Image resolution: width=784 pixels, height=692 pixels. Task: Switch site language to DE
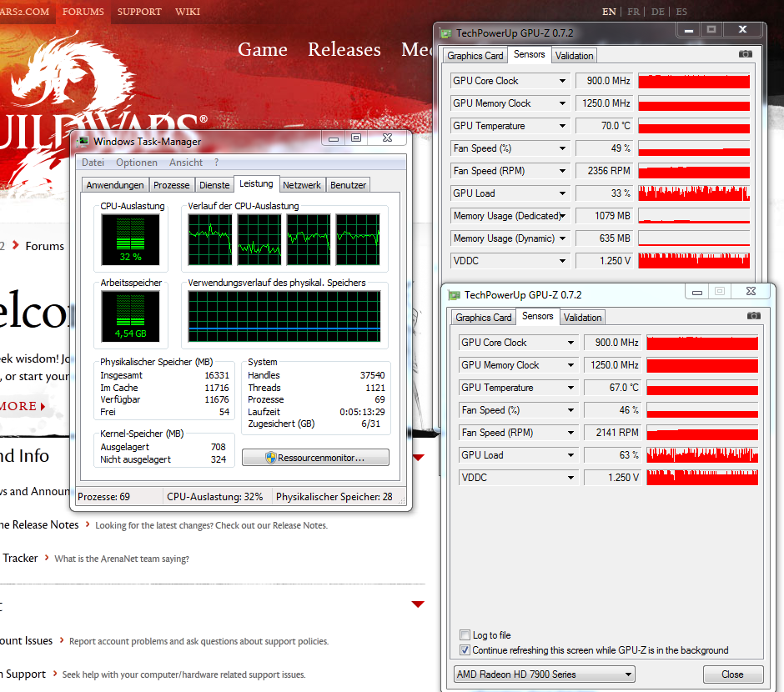(657, 12)
